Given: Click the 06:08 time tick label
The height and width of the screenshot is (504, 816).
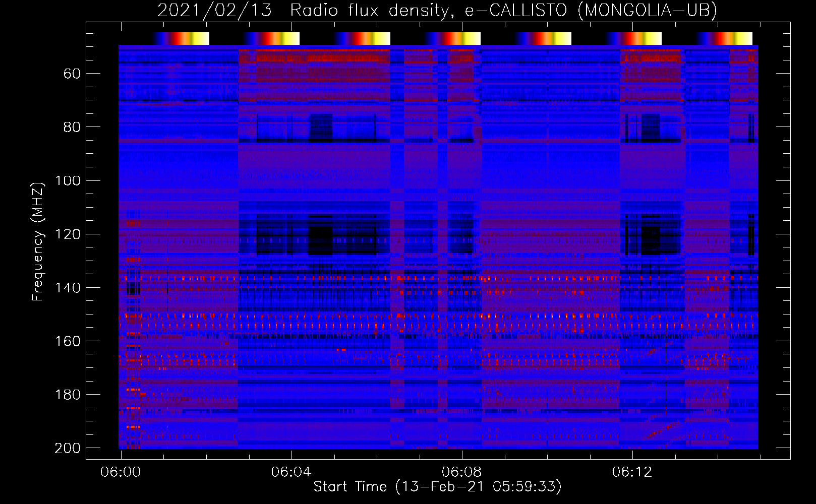Looking at the screenshot, I should tap(461, 472).
